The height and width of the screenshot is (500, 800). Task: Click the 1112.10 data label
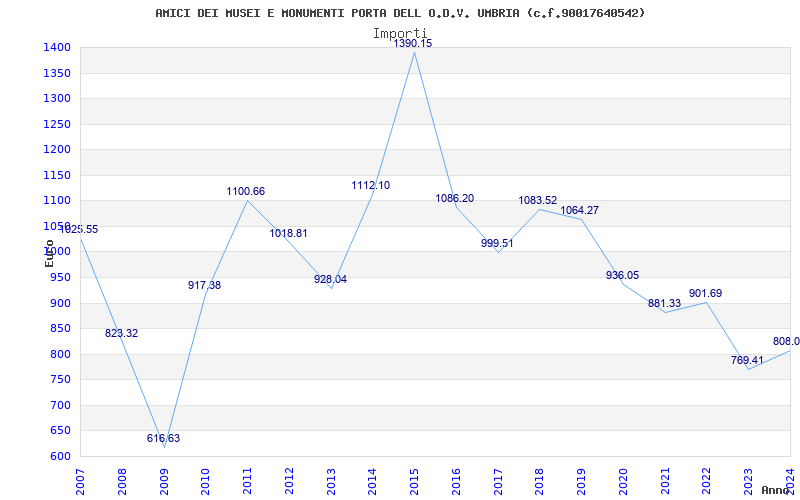pos(370,186)
